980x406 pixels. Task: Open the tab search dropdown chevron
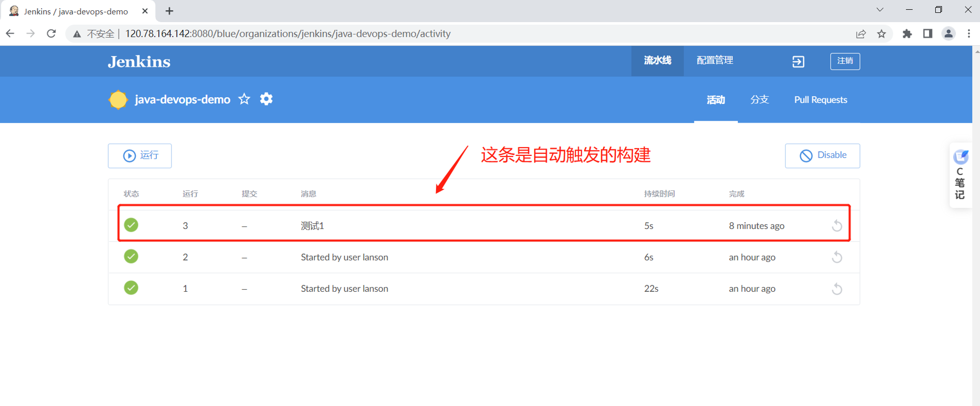point(880,10)
